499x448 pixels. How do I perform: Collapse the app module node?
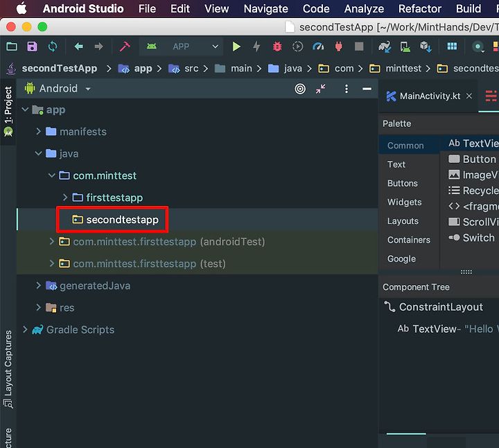(x=25, y=110)
